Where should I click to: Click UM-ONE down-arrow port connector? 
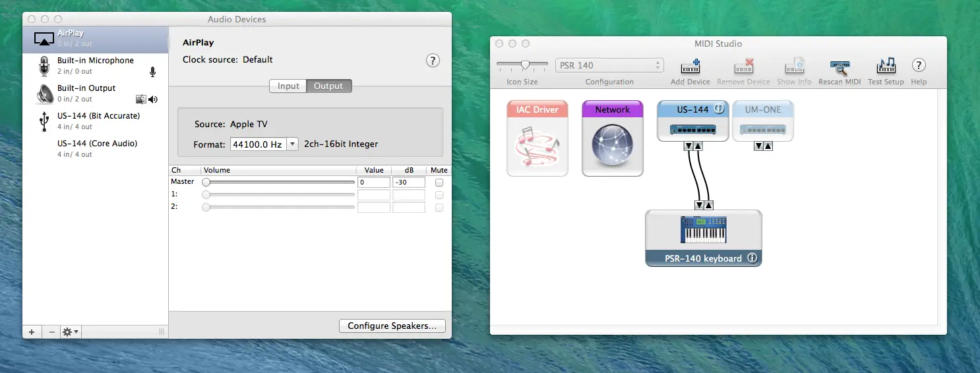point(758,146)
